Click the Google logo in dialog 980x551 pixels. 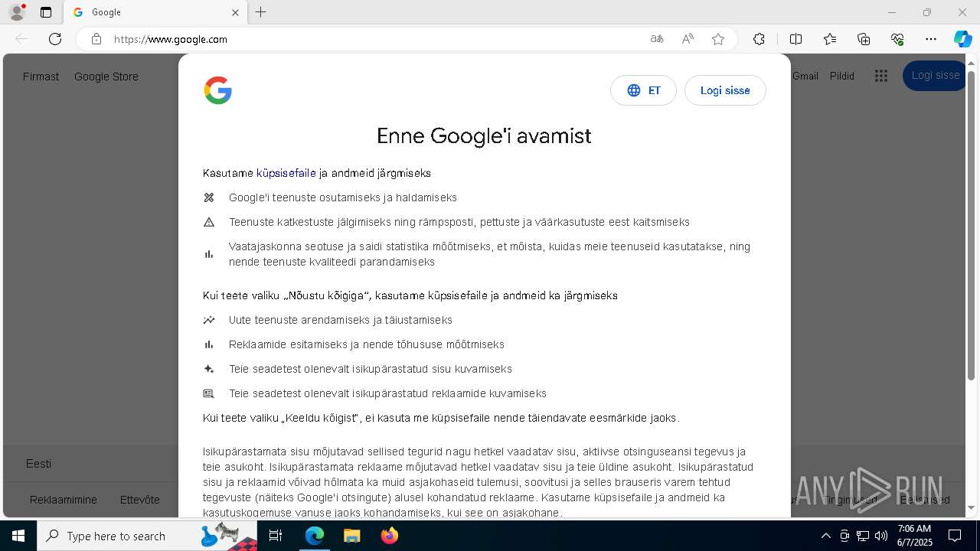218,90
